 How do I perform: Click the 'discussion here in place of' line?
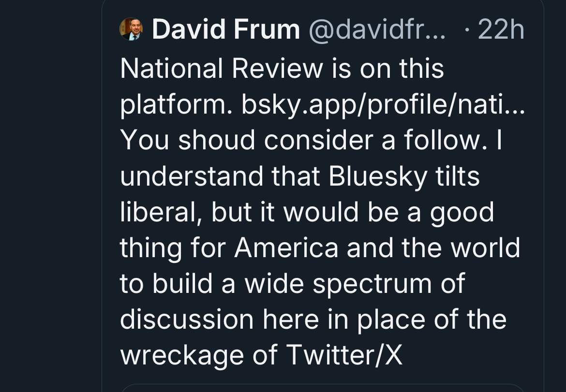pos(313,319)
